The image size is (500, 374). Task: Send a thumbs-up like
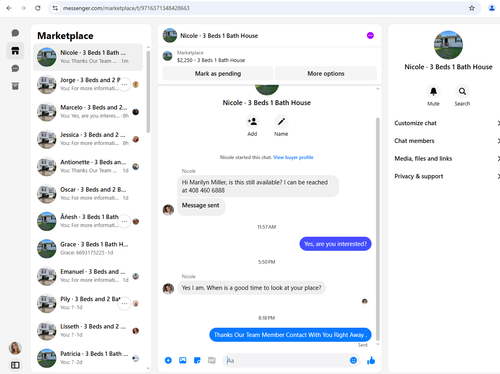[x=371, y=360]
